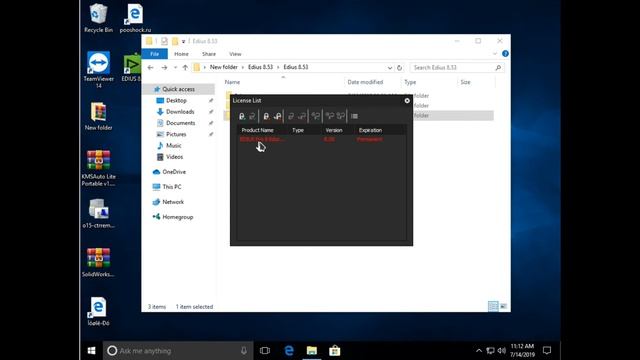Refresh the Explorer folder view

tap(400, 68)
